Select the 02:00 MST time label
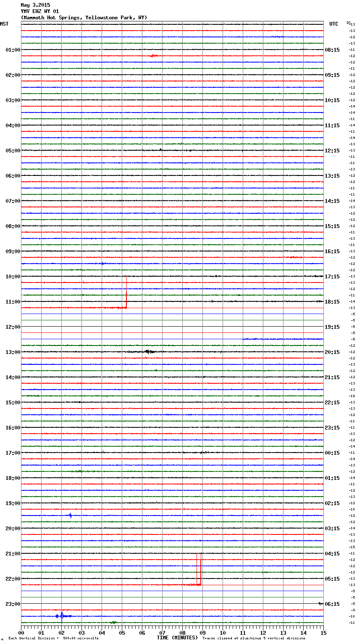Viewport: 357px width, 644px height. (x=13, y=75)
